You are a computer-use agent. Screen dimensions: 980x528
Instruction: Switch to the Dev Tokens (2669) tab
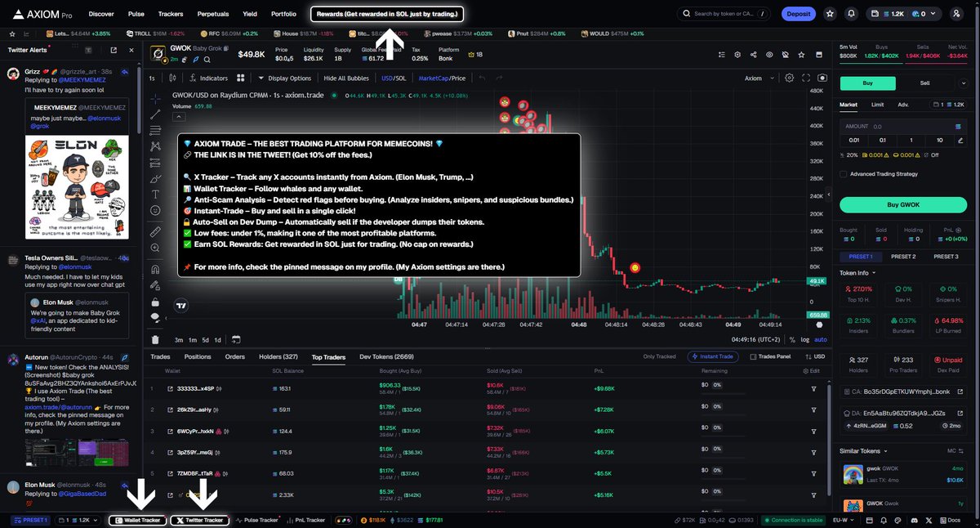click(388, 357)
